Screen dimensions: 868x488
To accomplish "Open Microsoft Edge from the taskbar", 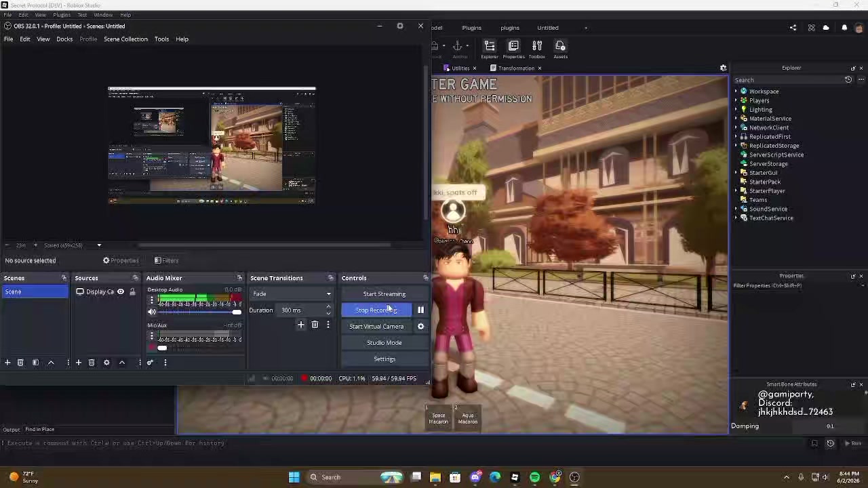I will pyautogui.click(x=495, y=477).
